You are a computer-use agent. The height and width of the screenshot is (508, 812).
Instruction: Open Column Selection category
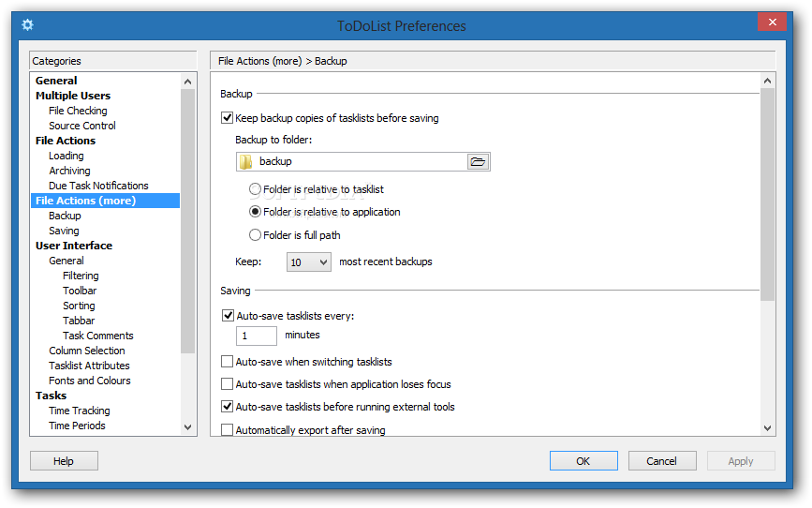click(86, 351)
